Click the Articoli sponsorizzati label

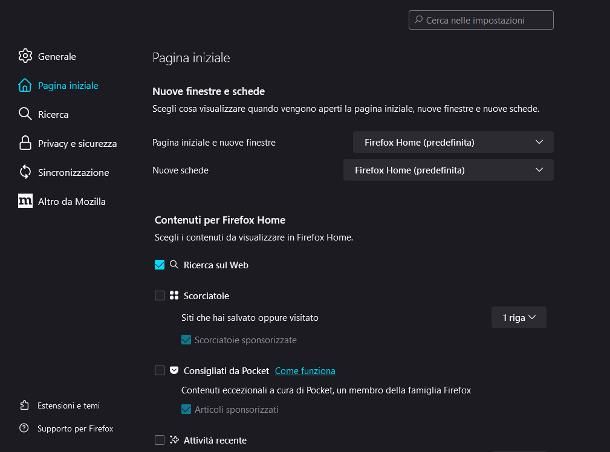pos(237,410)
